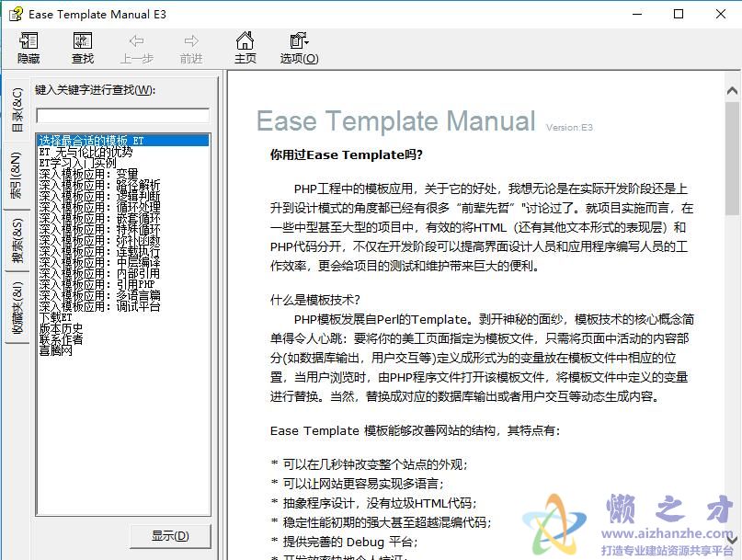Select index entry 深入模板应用：路径解析
Viewport: 742px width, 560px height.
99,185
